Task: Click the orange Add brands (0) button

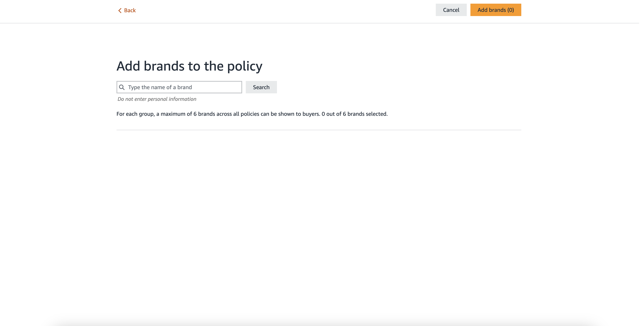Action: pos(496,10)
